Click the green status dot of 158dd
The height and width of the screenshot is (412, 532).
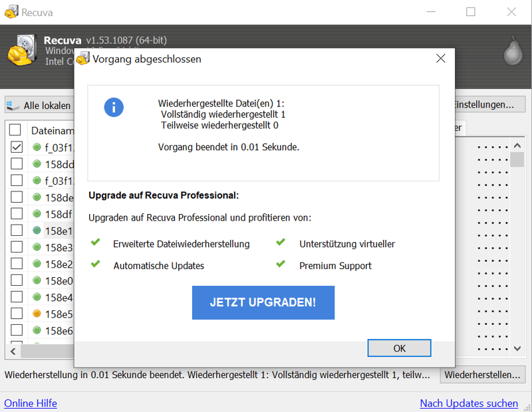[37, 163]
